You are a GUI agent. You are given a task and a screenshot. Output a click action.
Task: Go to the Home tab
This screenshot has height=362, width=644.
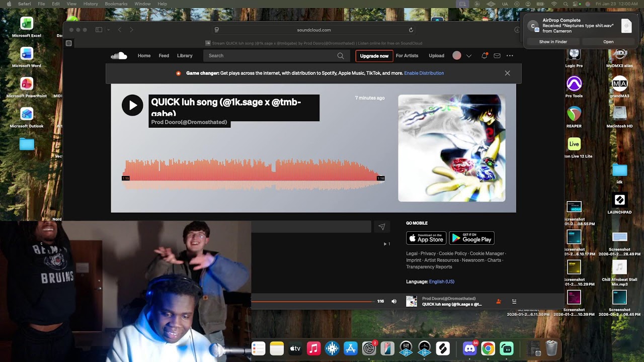(144, 56)
